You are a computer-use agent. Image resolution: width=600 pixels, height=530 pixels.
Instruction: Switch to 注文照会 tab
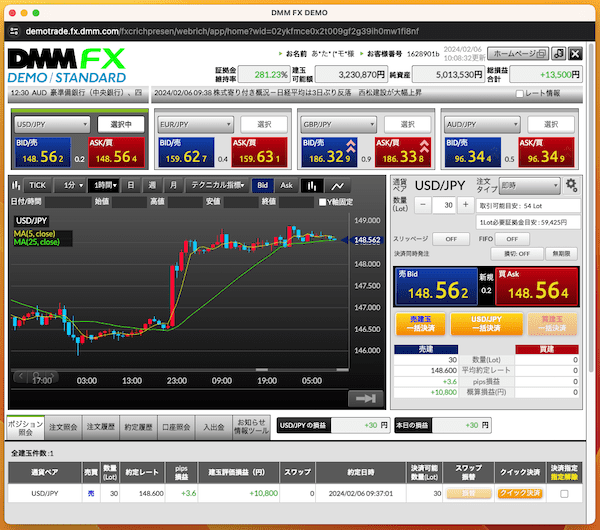(63, 427)
